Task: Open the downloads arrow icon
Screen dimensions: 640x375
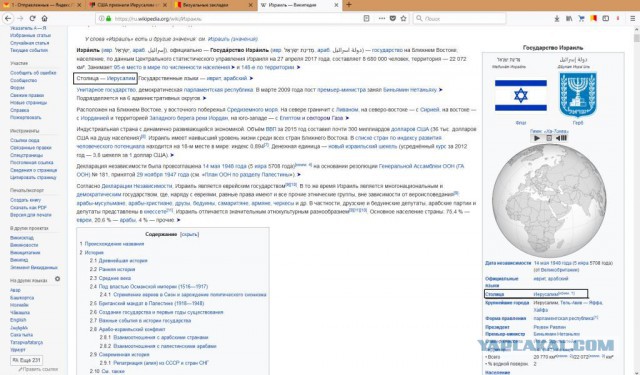Action: [x=557, y=18]
